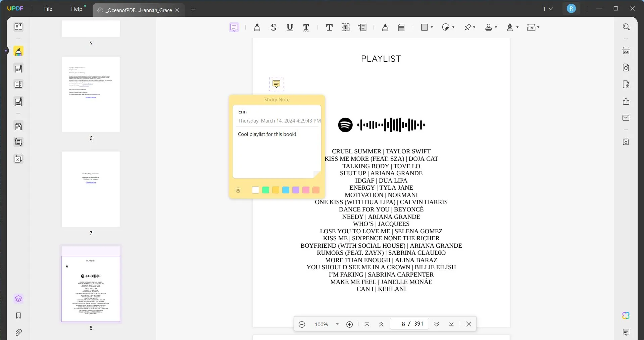The width and height of the screenshot is (644, 340).
Task: Switch to Reader mode in left sidebar
Action: (x=18, y=27)
